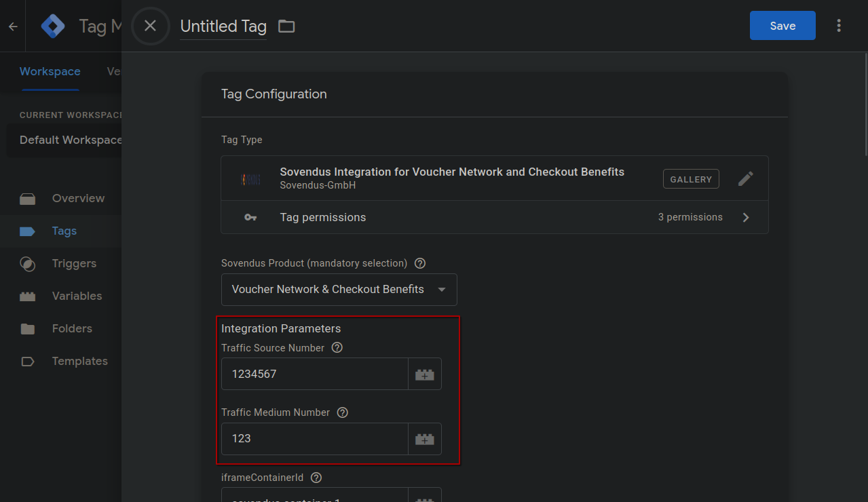This screenshot has width=868, height=502.
Task: Click the CURRENT WORKSPACE label
Action: click(x=71, y=115)
